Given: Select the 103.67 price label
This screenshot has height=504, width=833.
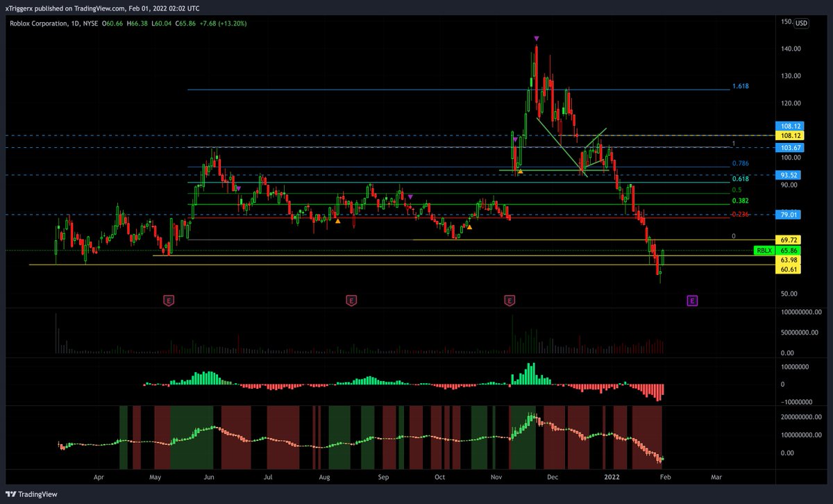Looking at the screenshot, I should tap(790, 148).
